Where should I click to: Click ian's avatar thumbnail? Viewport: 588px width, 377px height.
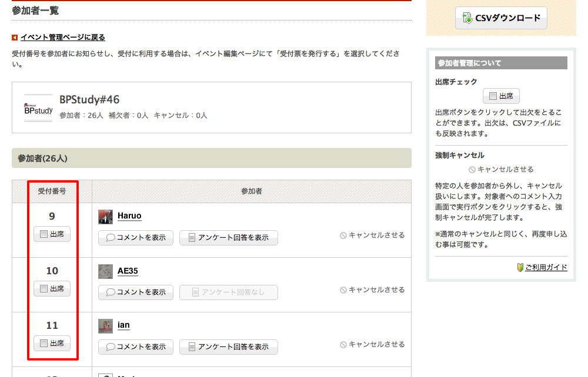pos(105,326)
